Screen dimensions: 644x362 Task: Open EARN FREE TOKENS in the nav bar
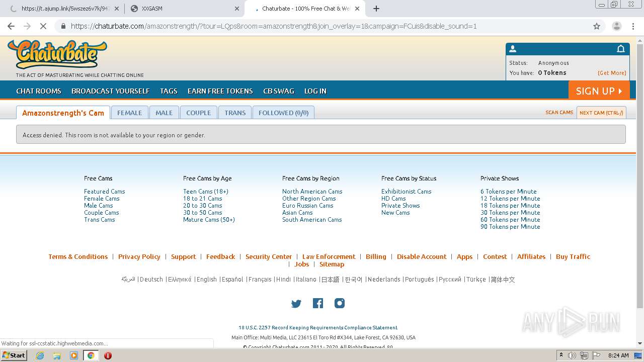coord(220,91)
